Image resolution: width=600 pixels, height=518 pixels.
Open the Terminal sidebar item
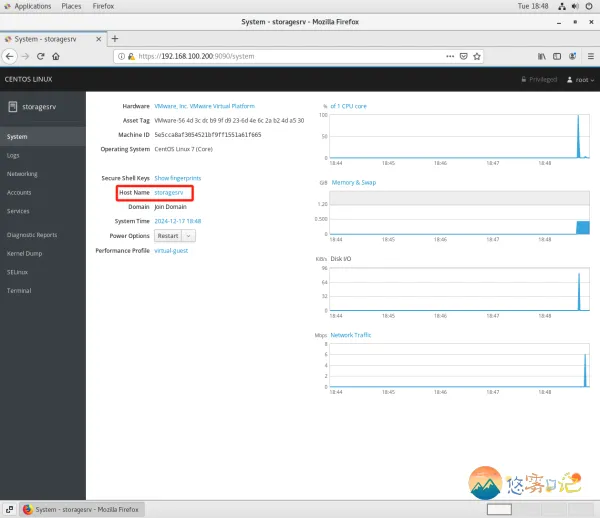[x=19, y=289]
